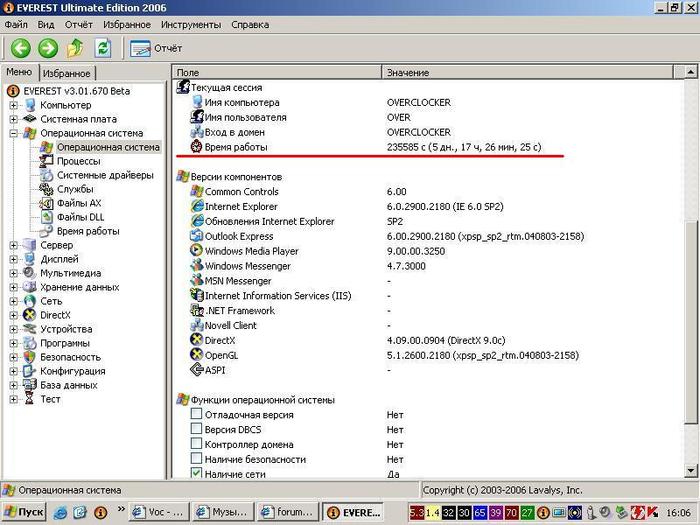Expand the Хранение данных tree node
This screenshot has height=525, width=700.
coord(13,287)
